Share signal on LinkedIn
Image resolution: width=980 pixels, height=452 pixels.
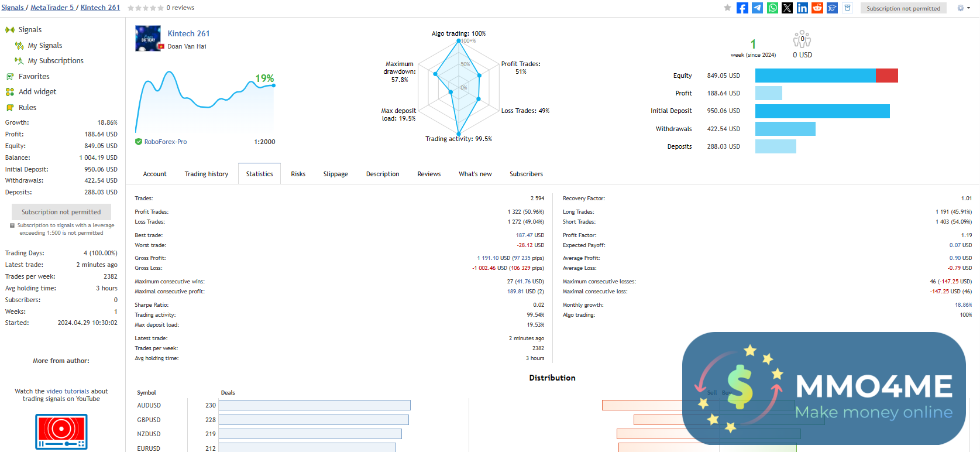802,8
